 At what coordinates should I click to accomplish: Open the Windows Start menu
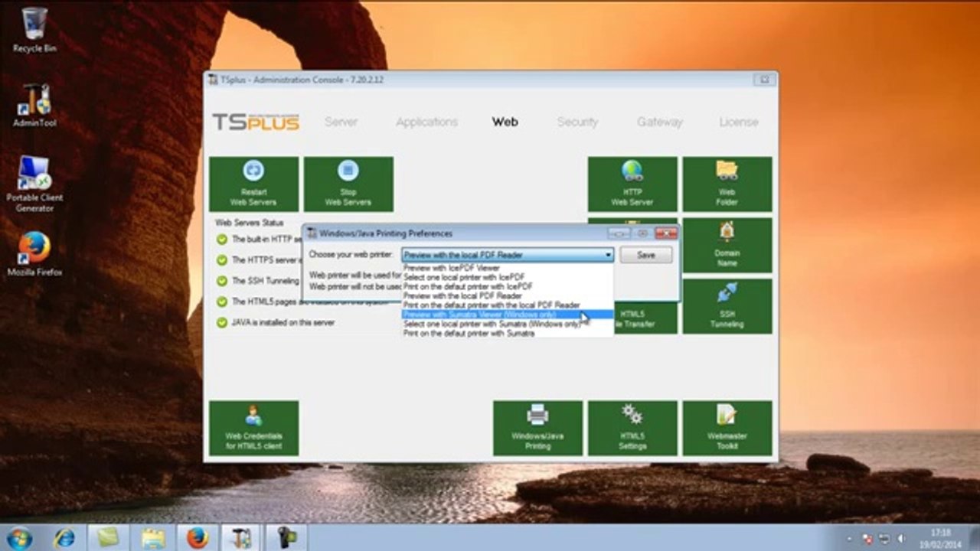tap(19, 537)
